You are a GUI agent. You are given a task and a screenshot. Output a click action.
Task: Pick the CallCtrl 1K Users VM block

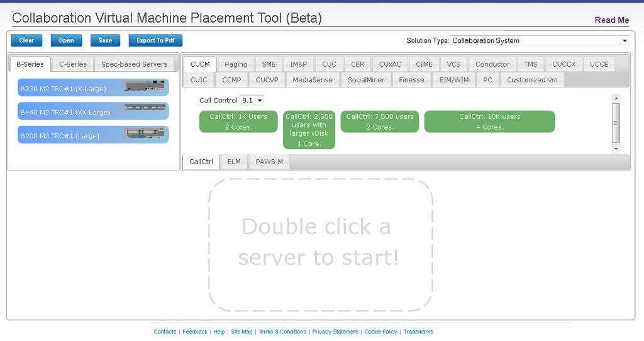238,121
